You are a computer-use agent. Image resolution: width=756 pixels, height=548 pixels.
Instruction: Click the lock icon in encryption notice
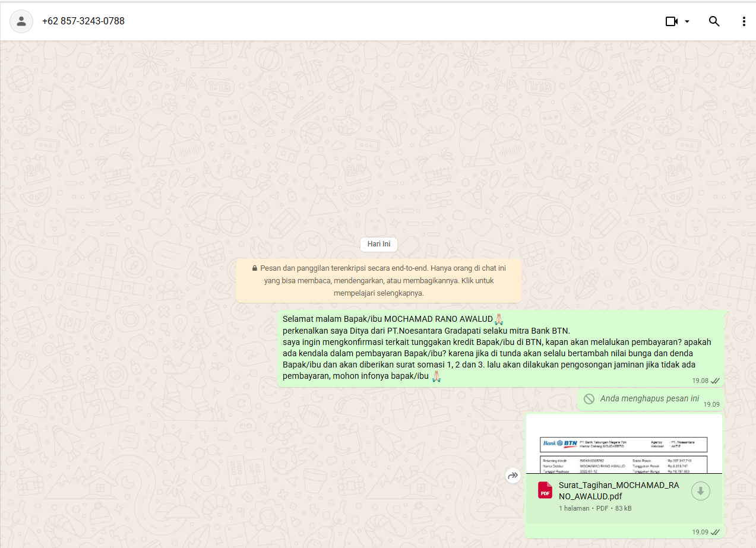(x=254, y=268)
